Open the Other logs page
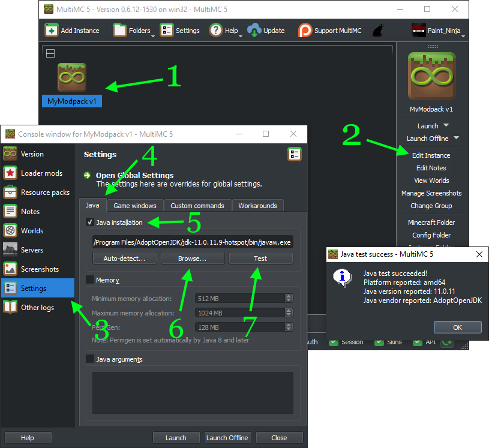The height and width of the screenshot is (448, 489). (x=38, y=308)
